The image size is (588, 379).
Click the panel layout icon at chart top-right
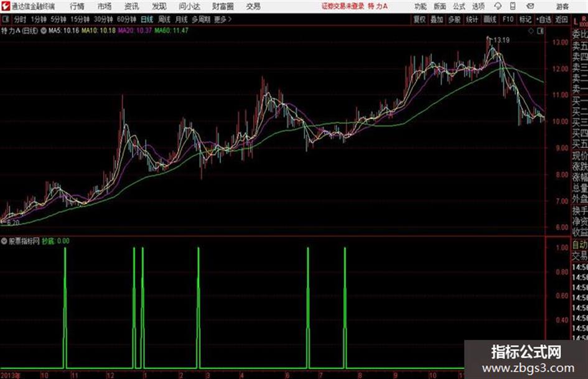click(540, 31)
